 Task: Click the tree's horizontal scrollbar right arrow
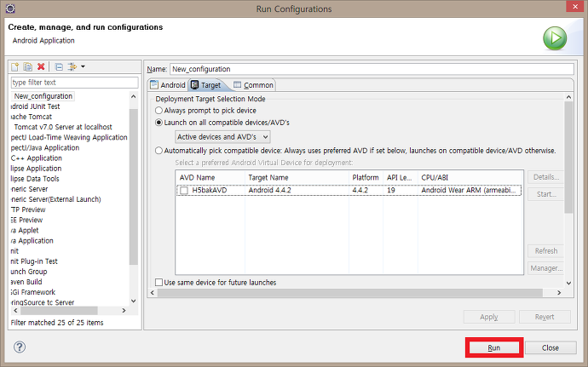coord(124,311)
